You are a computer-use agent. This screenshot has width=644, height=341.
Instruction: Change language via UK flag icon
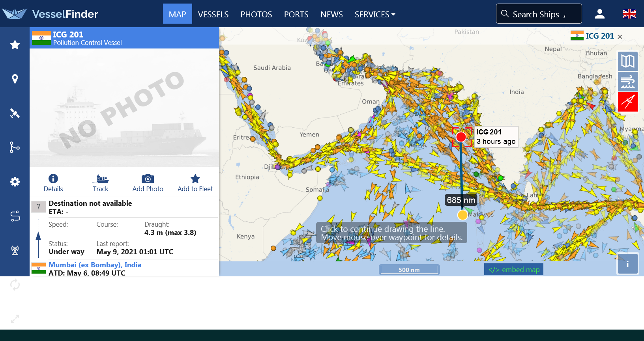[629, 14]
